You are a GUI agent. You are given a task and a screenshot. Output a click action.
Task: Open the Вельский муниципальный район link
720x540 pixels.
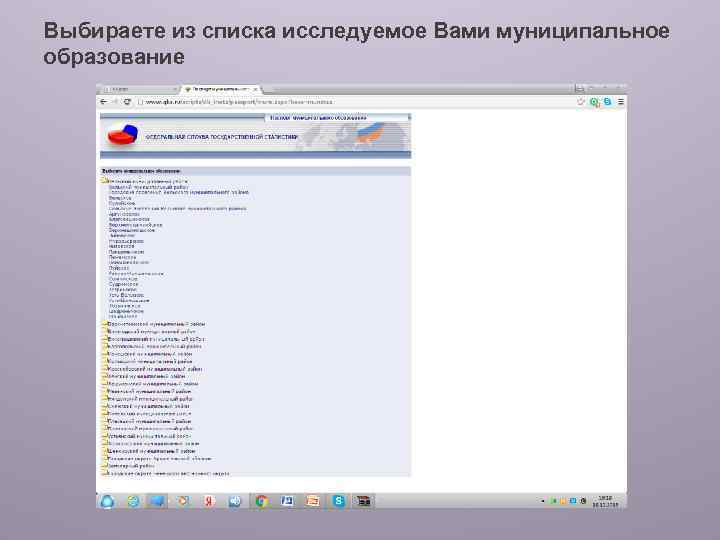coord(148,187)
